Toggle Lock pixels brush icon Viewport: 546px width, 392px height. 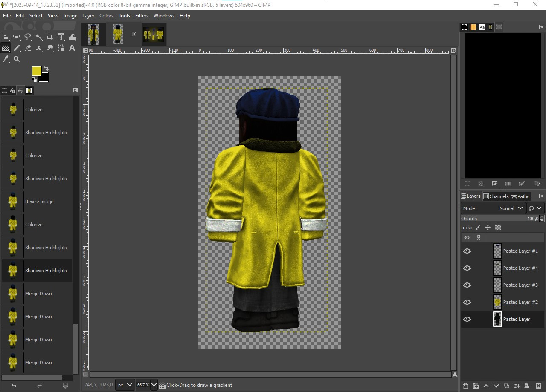click(478, 228)
